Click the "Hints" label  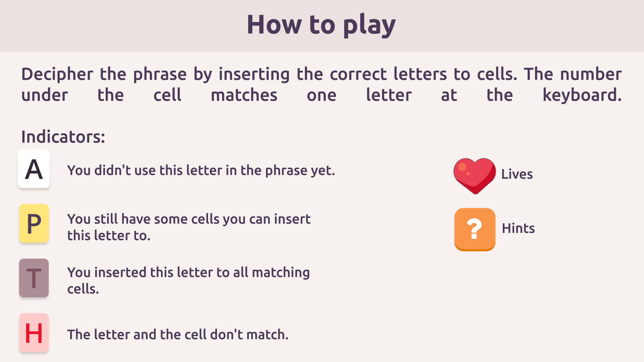[518, 228]
